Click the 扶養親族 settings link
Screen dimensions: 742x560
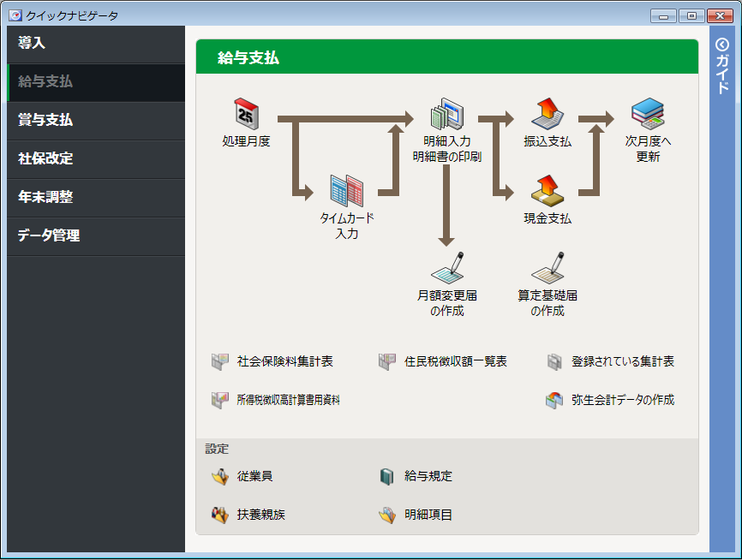coord(260,515)
